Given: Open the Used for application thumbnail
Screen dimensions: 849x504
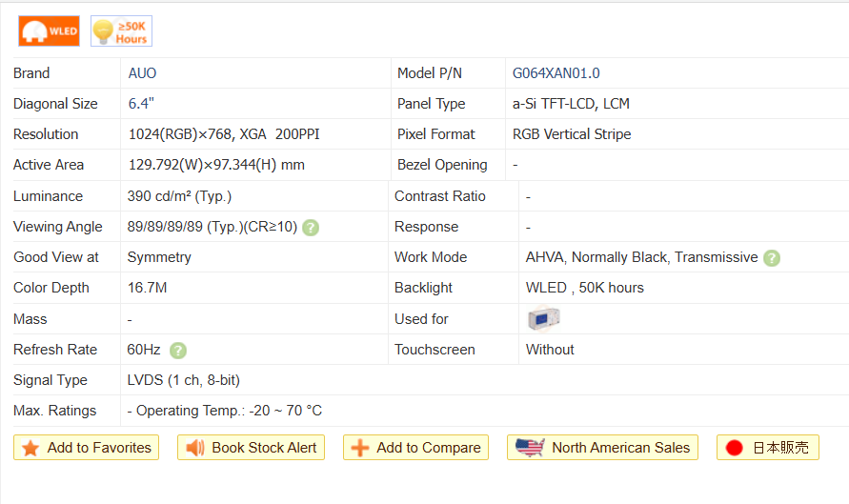Looking at the screenshot, I should [543, 319].
